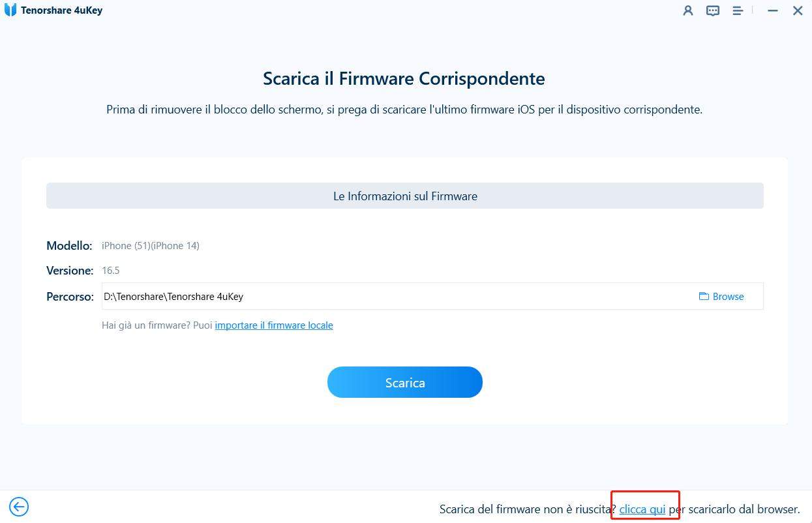This screenshot has width=812, height=523.
Task: Select the Versione 16.5 value
Action: point(111,270)
